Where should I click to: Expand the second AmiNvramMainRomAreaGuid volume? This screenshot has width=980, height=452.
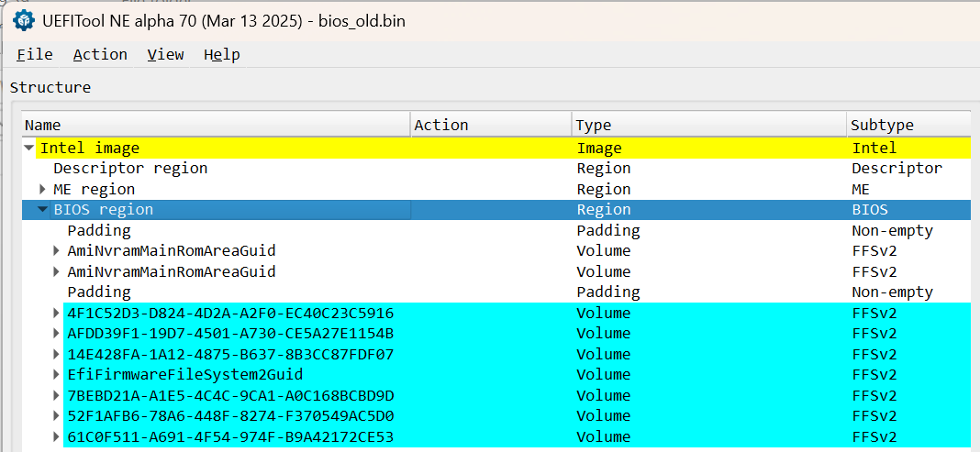click(57, 271)
